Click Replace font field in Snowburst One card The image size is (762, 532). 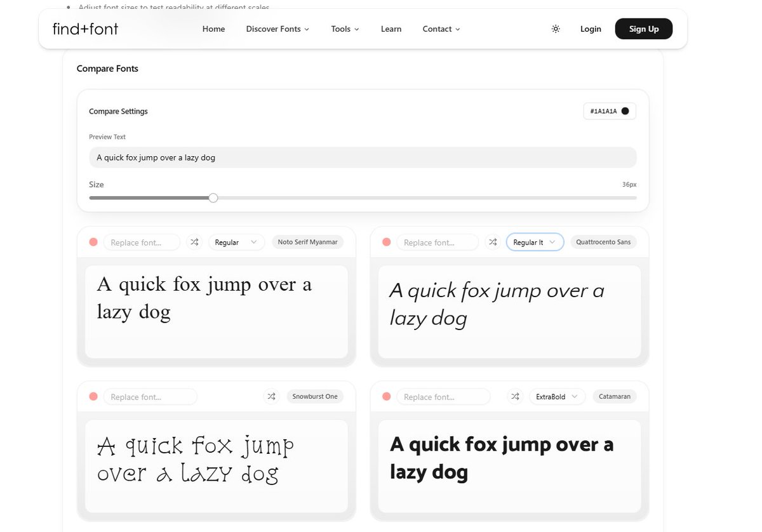(150, 397)
